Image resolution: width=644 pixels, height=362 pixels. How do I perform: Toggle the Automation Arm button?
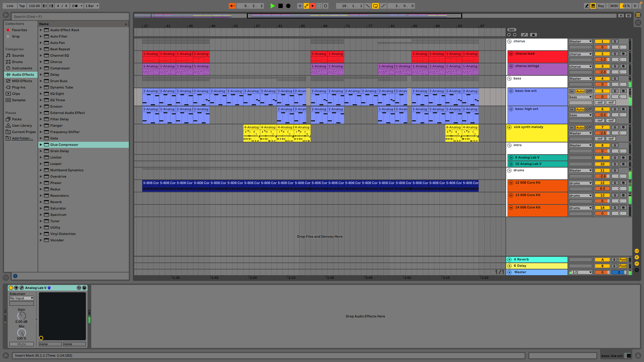tap(306, 6)
